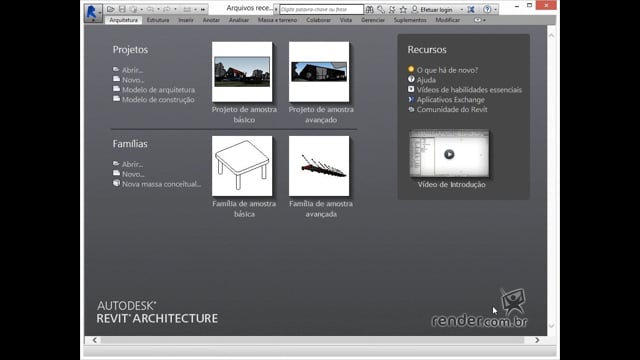Click the icon beside Modelo de arquitetura
This screenshot has width=640, height=360.
(116, 89)
